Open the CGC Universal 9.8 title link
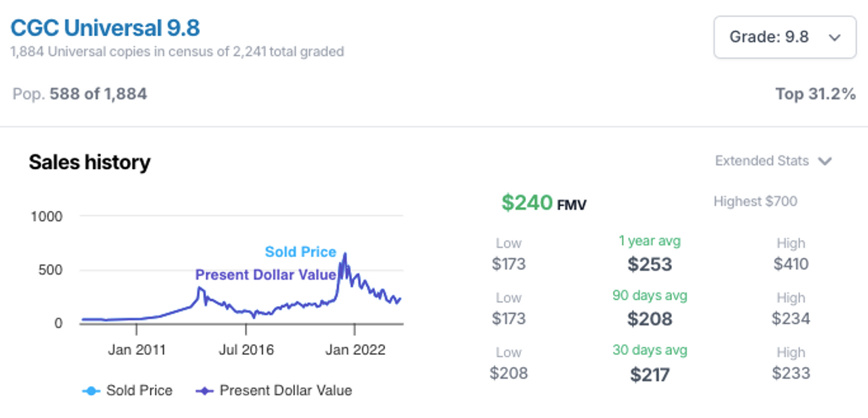 pyautogui.click(x=105, y=28)
